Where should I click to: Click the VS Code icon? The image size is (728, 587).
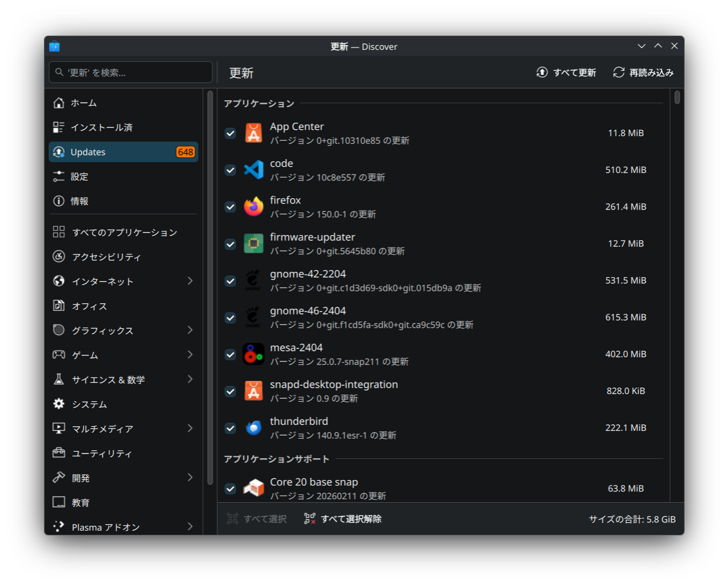coord(254,170)
